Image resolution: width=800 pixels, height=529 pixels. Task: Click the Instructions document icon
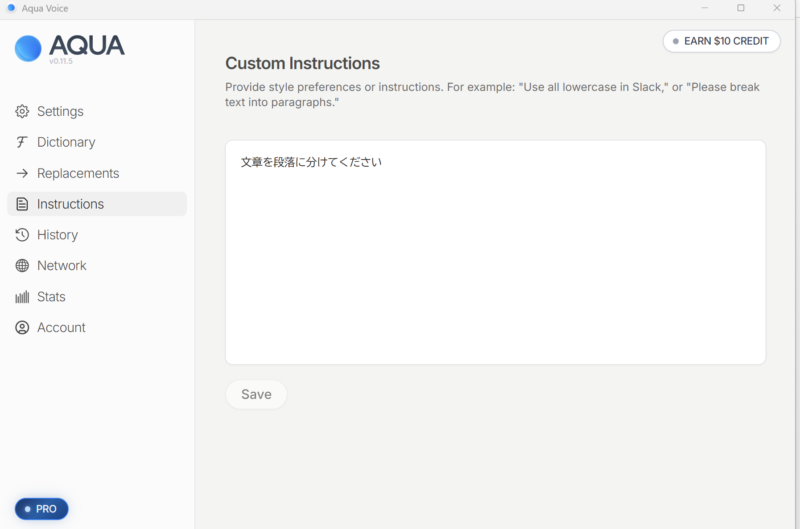22,204
